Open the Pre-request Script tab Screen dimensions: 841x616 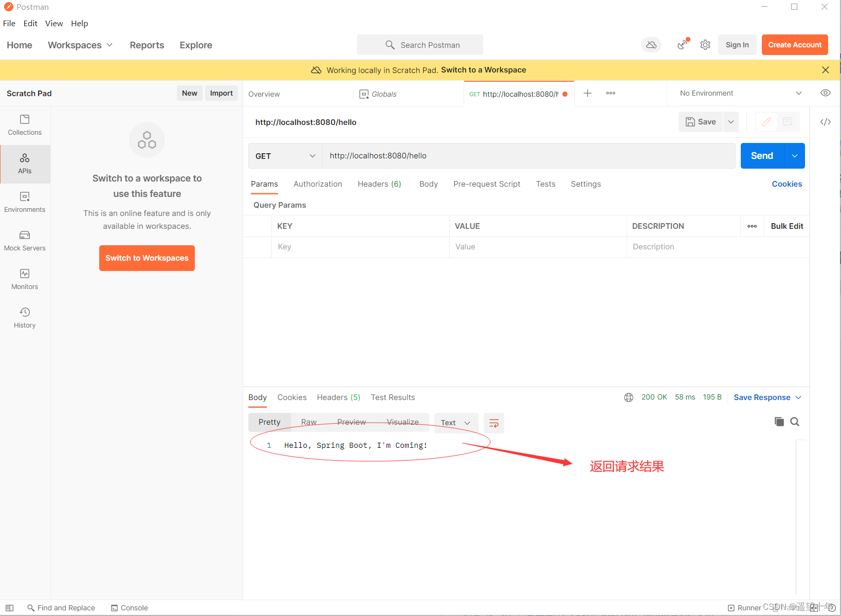click(x=487, y=184)
